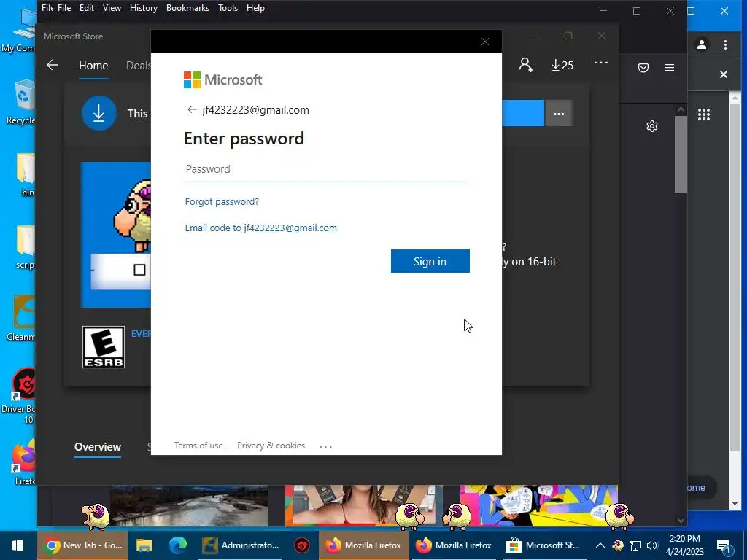
Task: Click the X button below Chrome's three-dot menu
Action: [723, 74]
